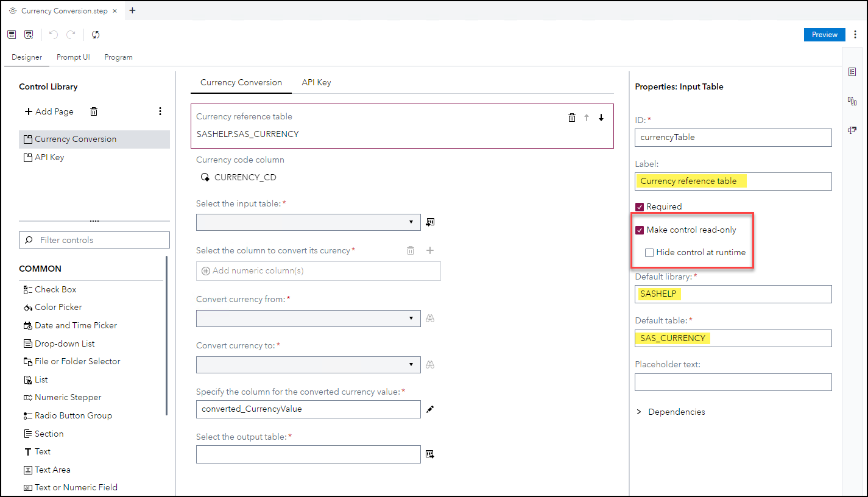The height and width of the screenshot is (497, 868).
Task: Move Currency reference table control down
Action: [x=601, y=118]
